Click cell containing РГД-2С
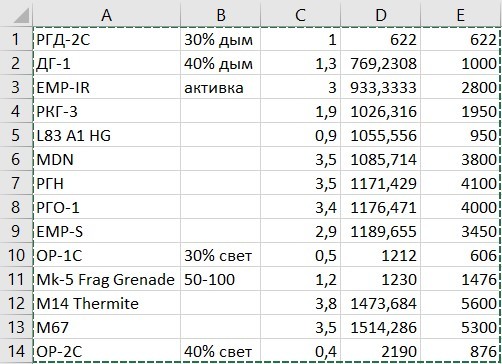 click(107, 39)
